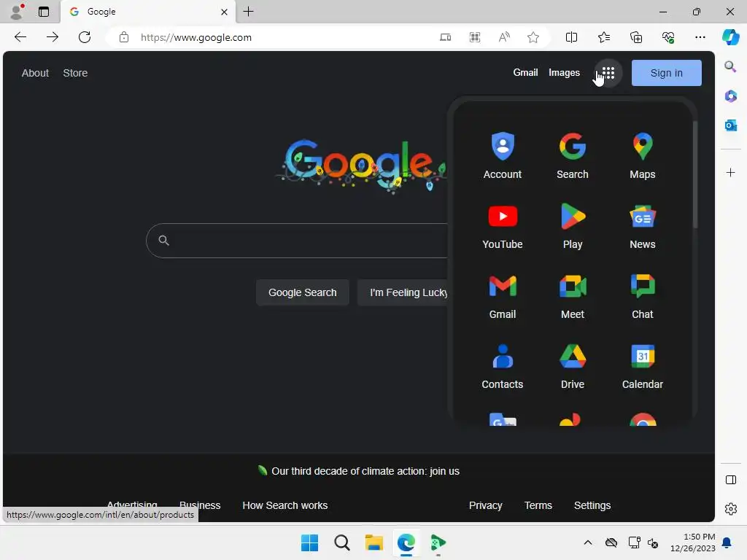Close the Google apps grid launcher
This screenshot has height=560, width=747.
click(608, 73)
